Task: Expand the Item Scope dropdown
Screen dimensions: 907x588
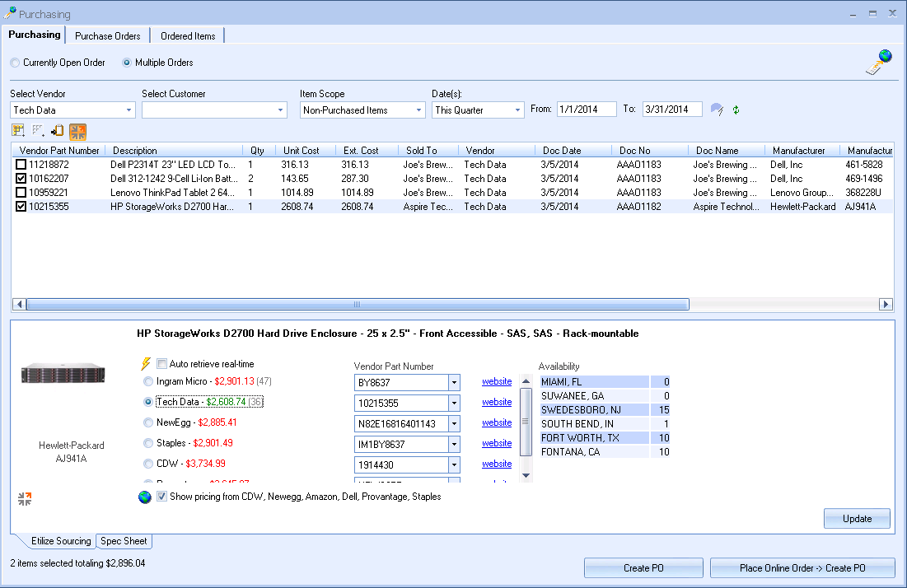Action: 419,110
